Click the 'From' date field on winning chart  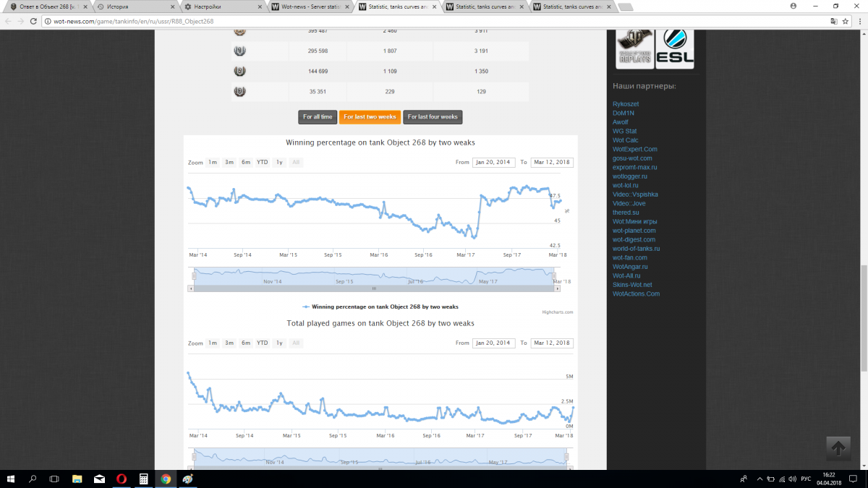[x=494, y=163]
